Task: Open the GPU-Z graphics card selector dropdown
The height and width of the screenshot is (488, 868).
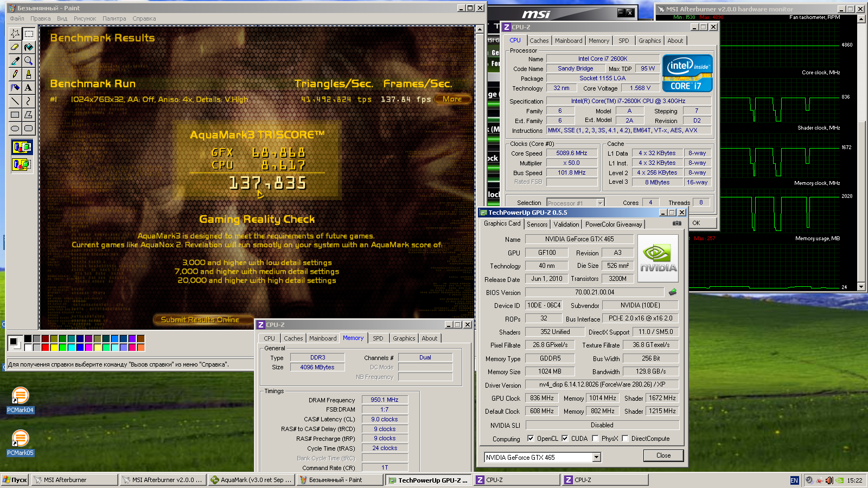Action: tap(596, 457)
